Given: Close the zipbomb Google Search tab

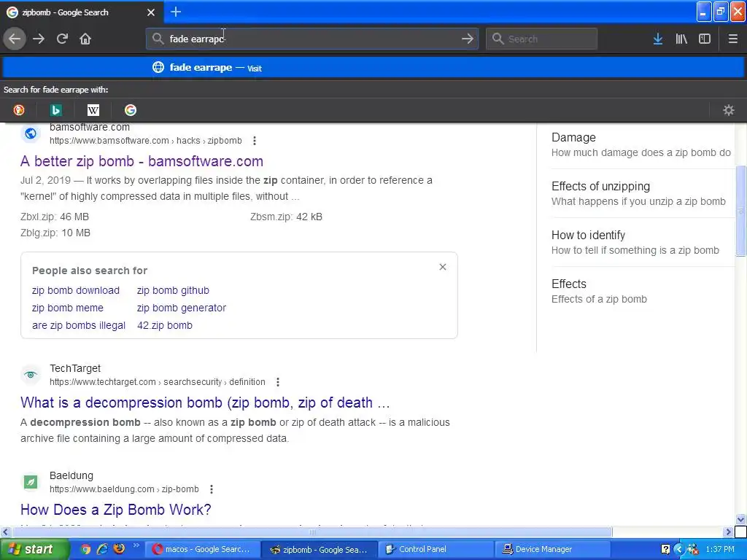Looking at the screenshot, I should [151, 12].
